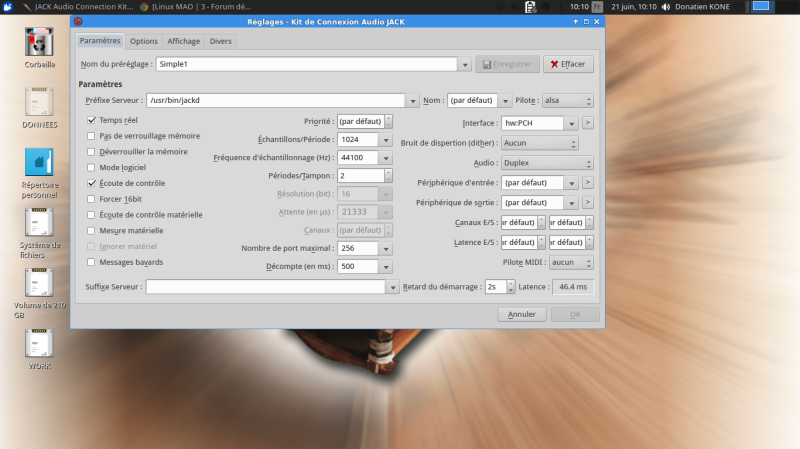Expand the Périphérique d'entrée dropdown arrow
The width and height of the screenshot is (800, 449).
coord(571,183)
